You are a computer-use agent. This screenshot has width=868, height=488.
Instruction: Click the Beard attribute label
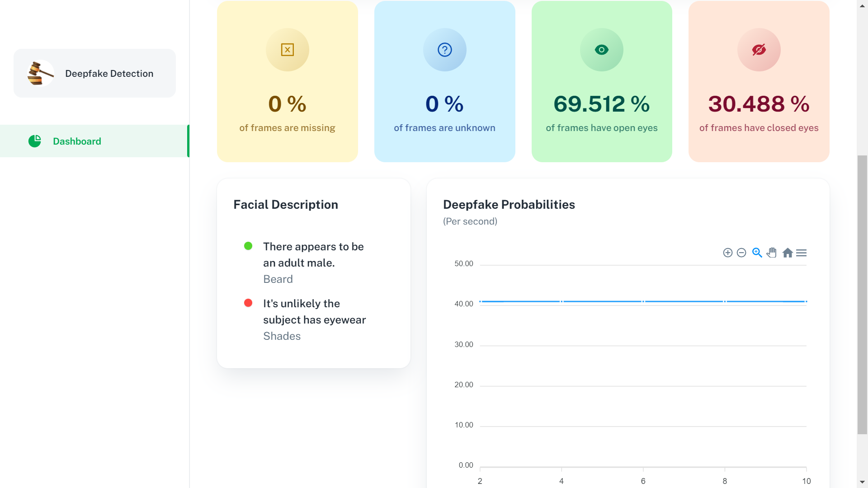coord(278,279)
